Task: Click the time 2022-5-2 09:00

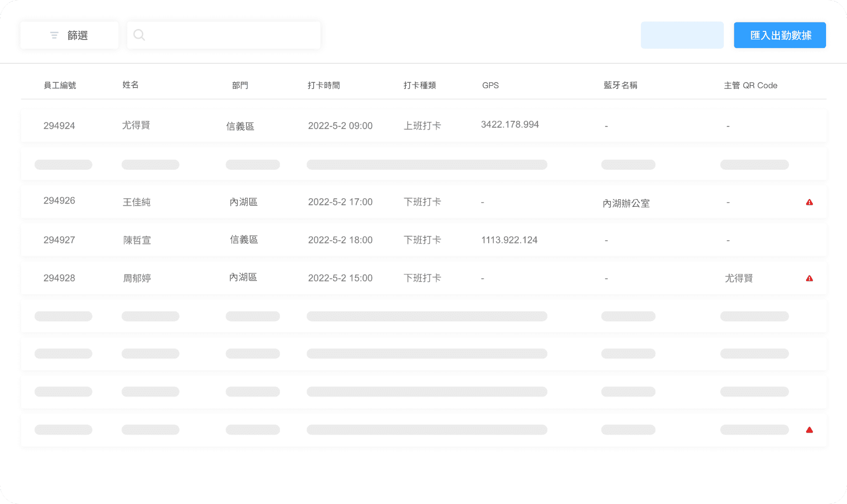Action: click(340, 126)
